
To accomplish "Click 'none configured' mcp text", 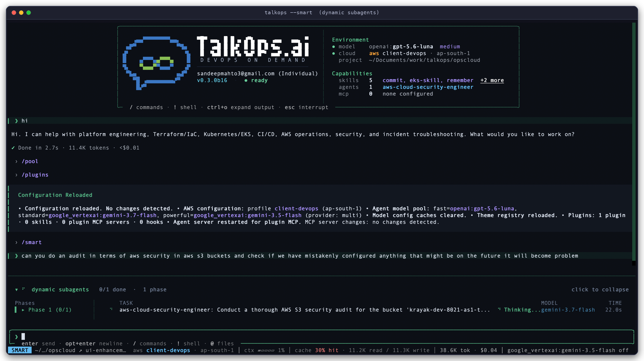I will click(408, 94).
